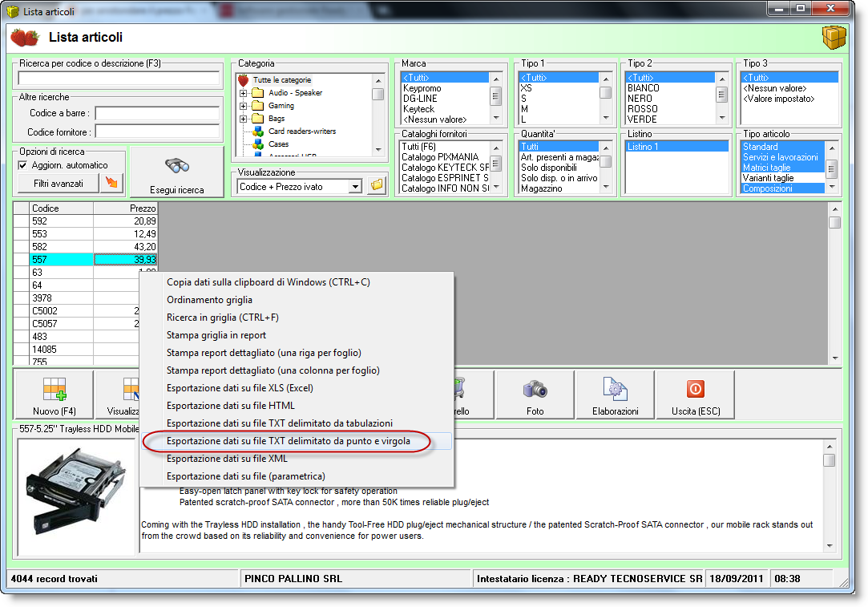Click down arrow in Tipo 1 list

606,118
